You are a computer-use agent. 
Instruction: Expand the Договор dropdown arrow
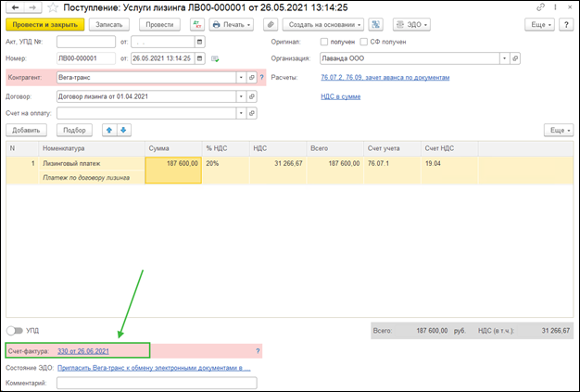point(241,96)
